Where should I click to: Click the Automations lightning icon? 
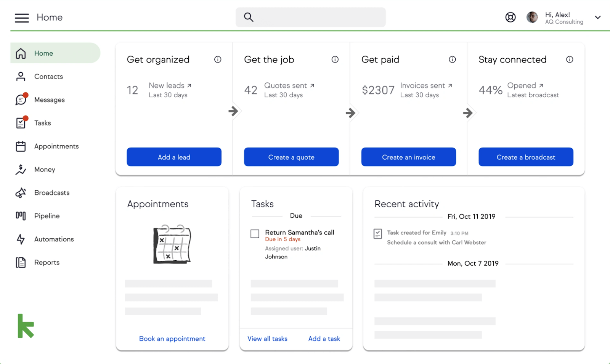21,239
